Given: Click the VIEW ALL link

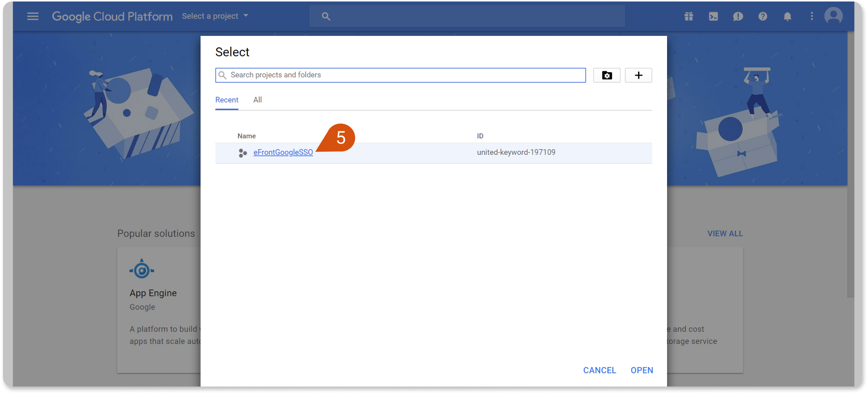Looking at the screenshot, I should (725, 234).
